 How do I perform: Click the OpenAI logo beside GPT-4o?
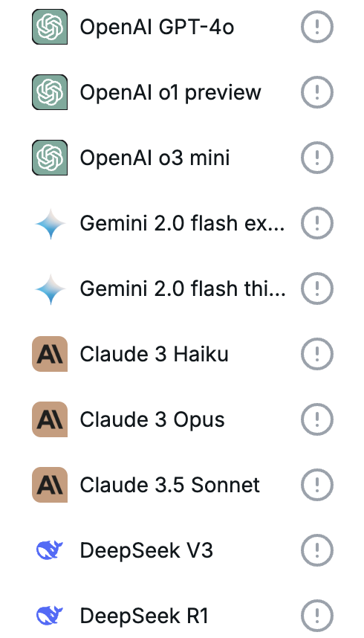50,27
